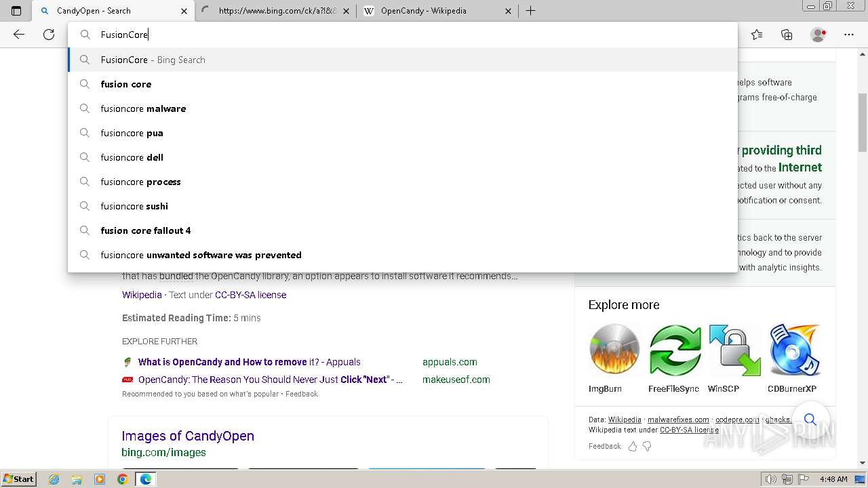
Task: Select 'fusioncore malware' suggestion
Action: click(403, 108)
